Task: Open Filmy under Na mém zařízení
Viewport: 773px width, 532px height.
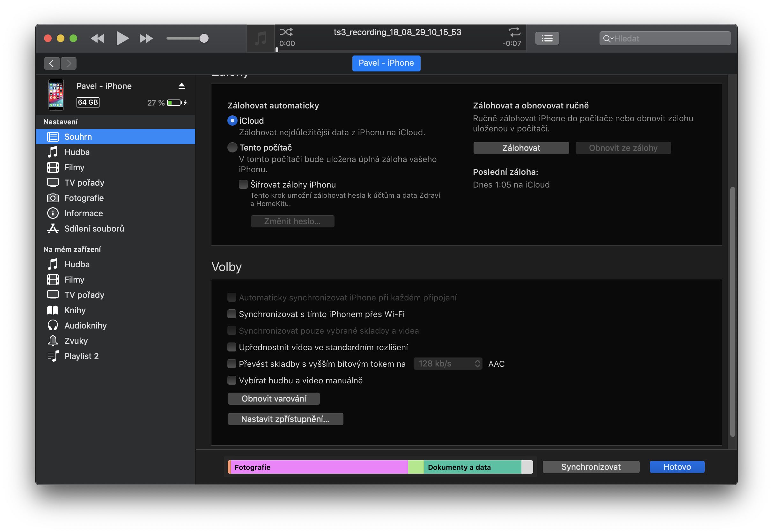Action: coord(115,280)
